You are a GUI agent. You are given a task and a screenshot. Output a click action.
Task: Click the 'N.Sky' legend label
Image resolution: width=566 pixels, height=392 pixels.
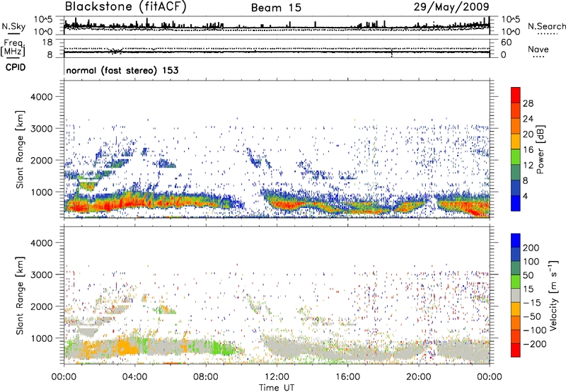[x=13, y=26]
